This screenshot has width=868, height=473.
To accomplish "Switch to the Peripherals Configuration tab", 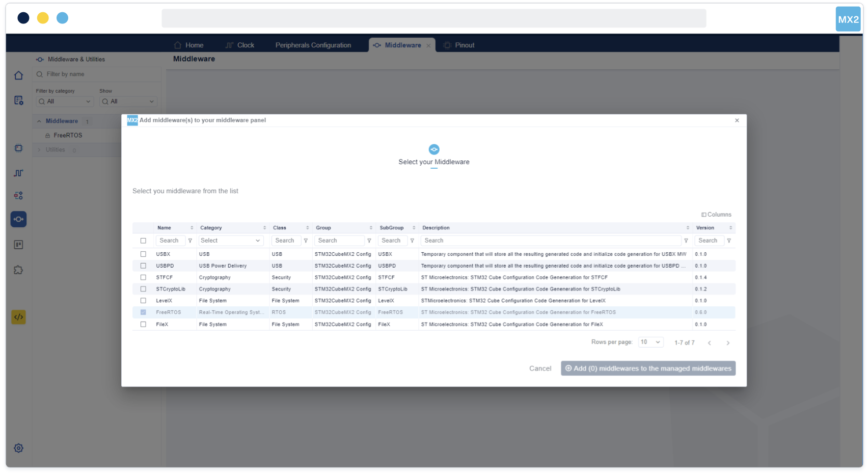I will [313, 45].
